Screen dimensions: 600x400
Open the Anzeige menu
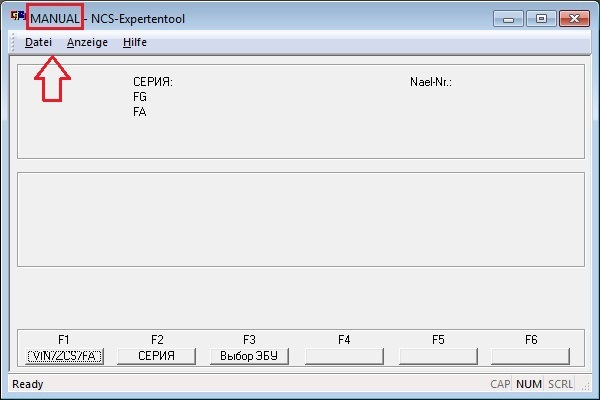pos(87,42)
